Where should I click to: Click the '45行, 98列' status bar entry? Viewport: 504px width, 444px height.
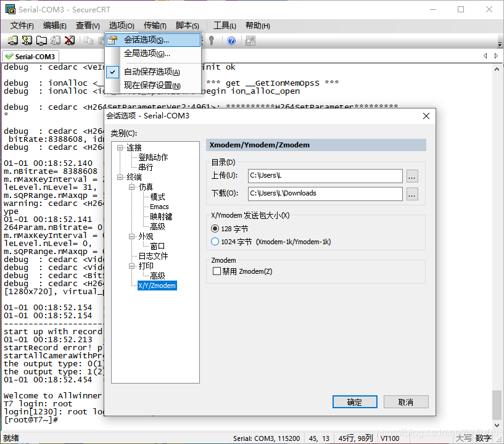click(x=355, y=438)
